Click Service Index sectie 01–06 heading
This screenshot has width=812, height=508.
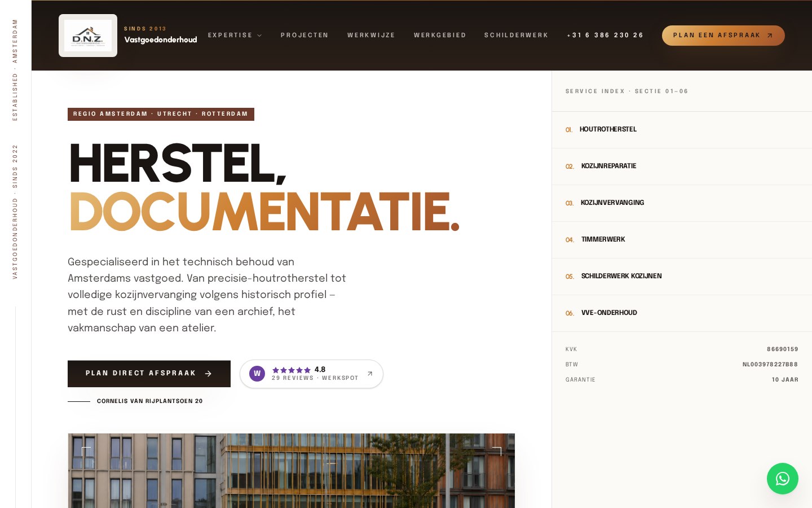[x=626, y=91]
